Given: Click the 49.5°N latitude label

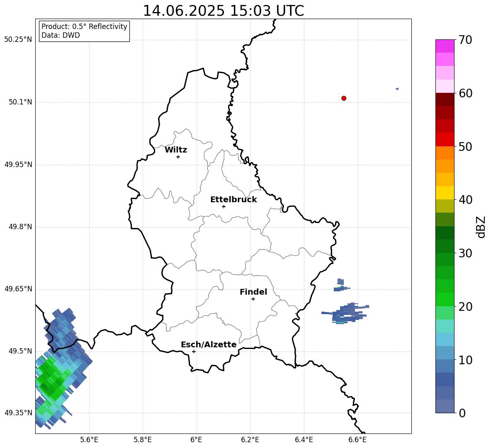Looking at the screenshot, I should pos(21,351).
